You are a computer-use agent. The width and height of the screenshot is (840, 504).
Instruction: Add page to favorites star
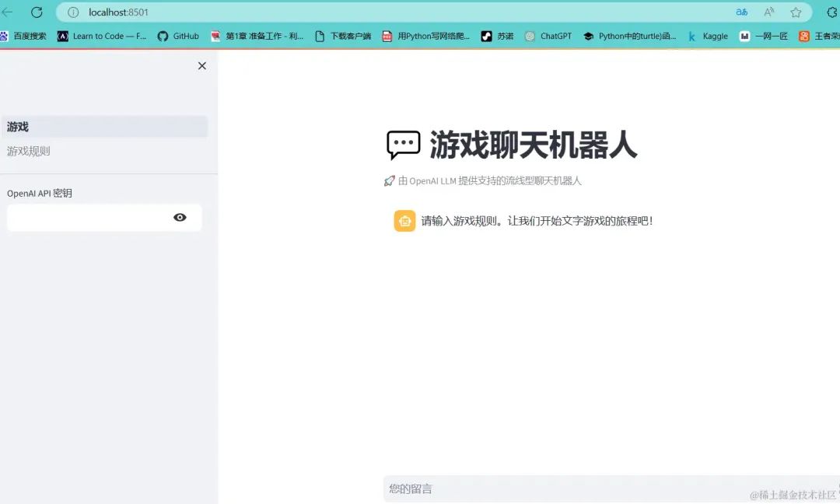click(x=796, y=12)
